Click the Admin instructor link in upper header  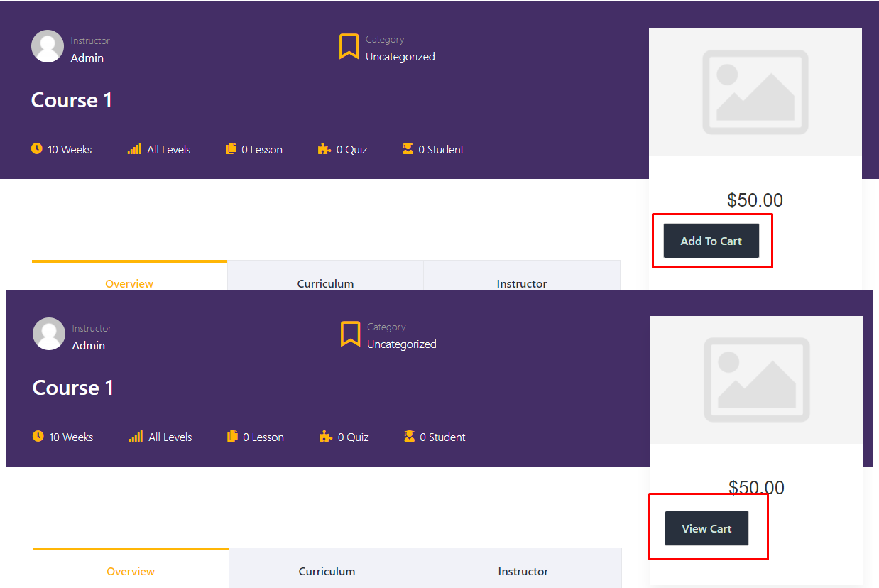pyautogui.click(x=87, y=58)
